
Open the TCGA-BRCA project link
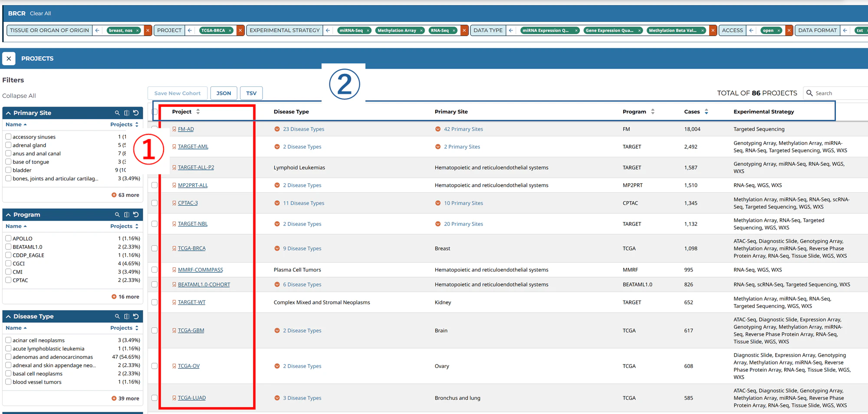(192, 248)
